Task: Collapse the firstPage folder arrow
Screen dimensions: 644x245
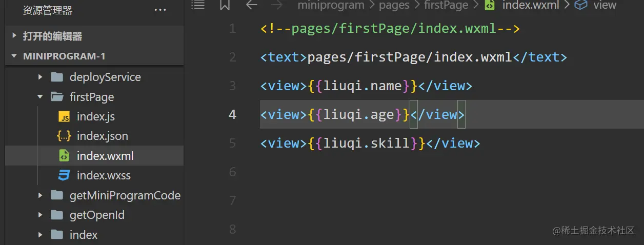Action: (x=40, y=97)
